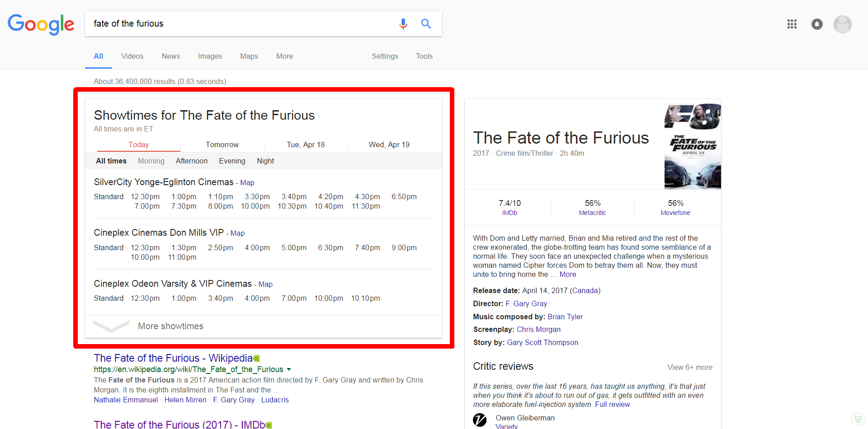Image resolution: width=868 pixels, height=429 pixels.
Task: Click the Fate of the Furious poster
Action: [x=692, y=146]
